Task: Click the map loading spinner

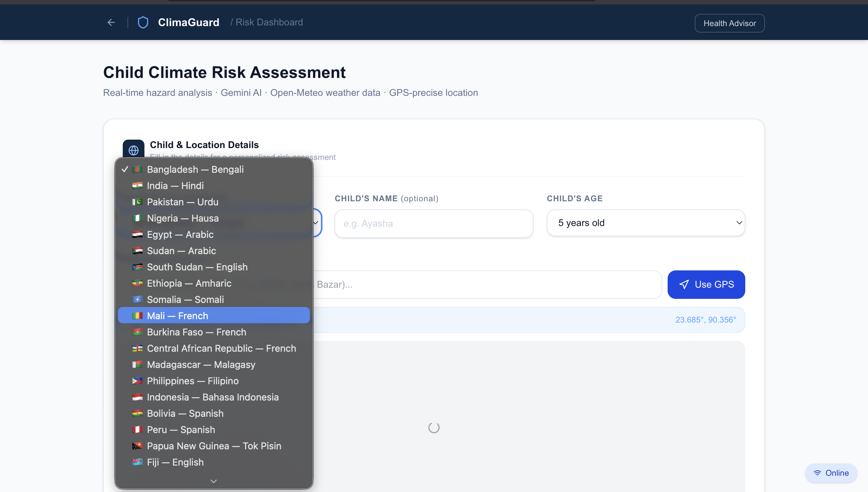Action: pos(434,428)
